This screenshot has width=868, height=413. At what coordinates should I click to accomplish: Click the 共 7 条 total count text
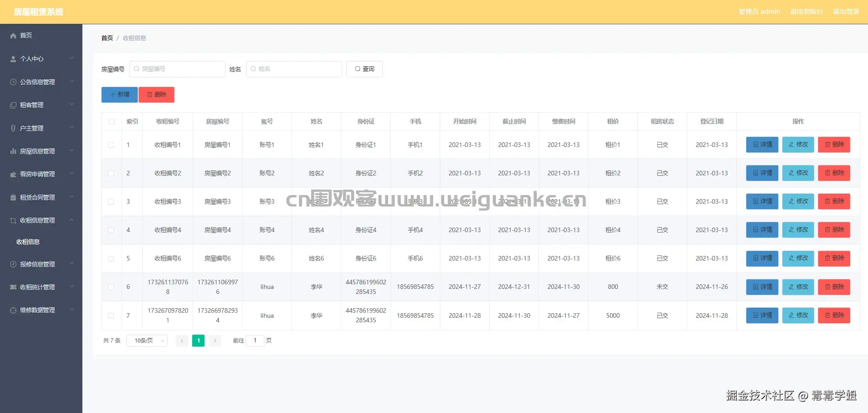(x=112, y=341)
